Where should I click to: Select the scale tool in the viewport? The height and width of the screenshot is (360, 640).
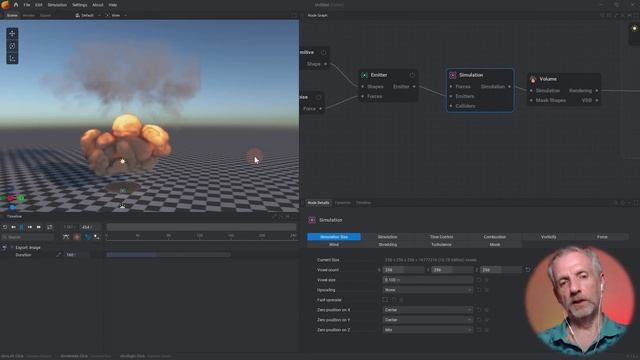tap(12, 58)
